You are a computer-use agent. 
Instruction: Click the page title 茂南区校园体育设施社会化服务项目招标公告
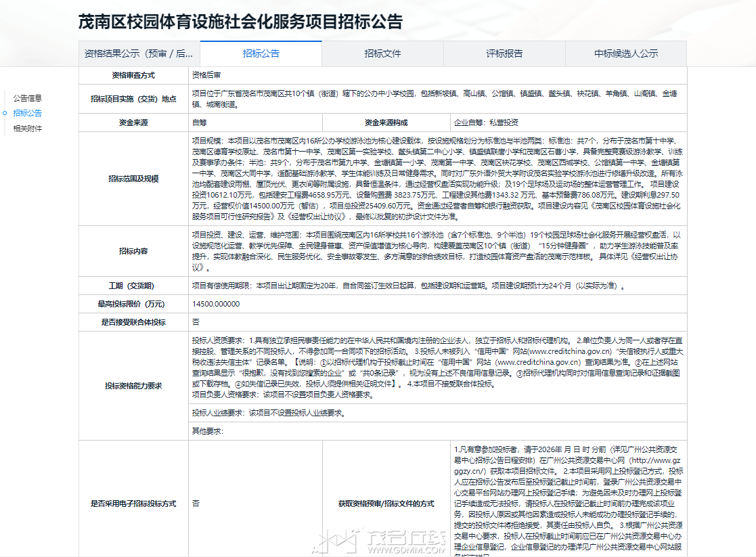tap(240, 22)
